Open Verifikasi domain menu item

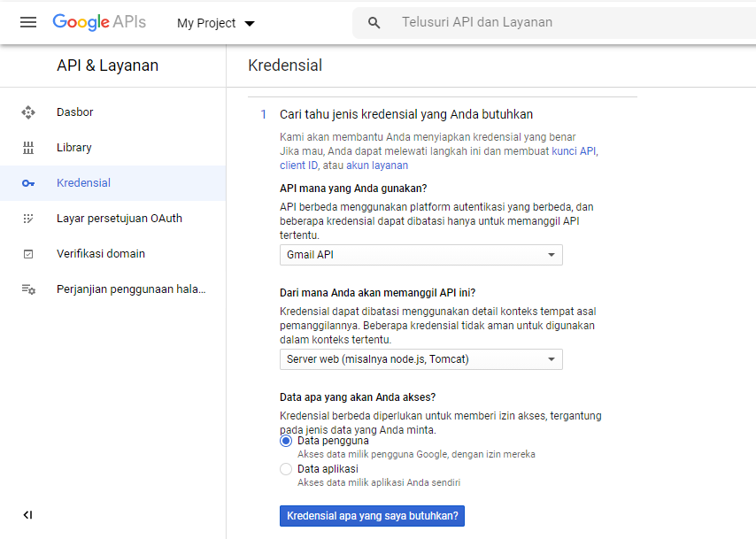(100, 254)
